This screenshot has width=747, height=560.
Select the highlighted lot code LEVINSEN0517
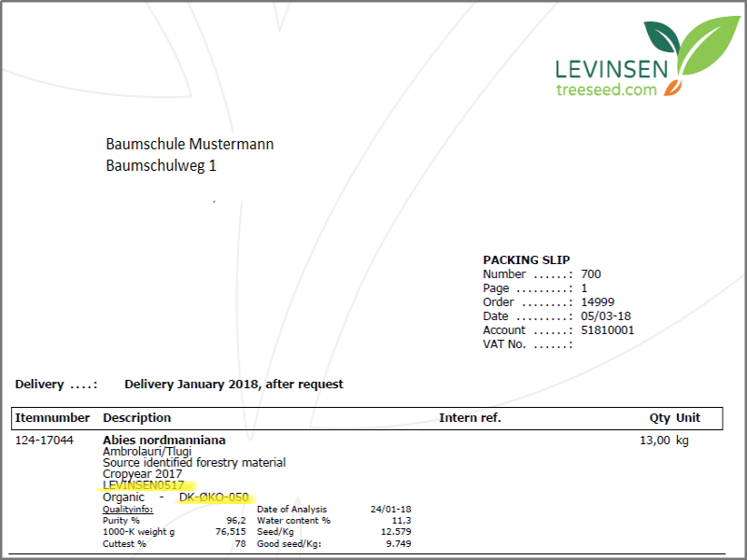pyautogui.click(x=144, y=485)
